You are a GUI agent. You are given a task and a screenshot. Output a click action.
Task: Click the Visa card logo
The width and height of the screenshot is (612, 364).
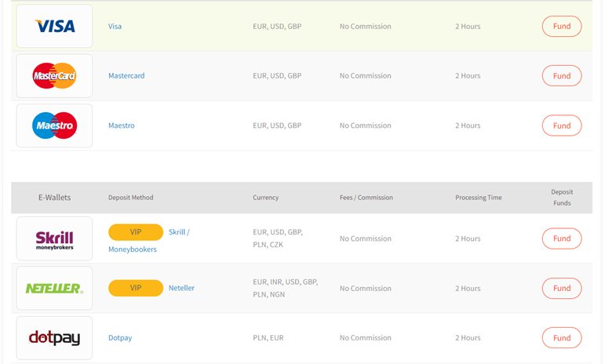(x=54, y=27)
